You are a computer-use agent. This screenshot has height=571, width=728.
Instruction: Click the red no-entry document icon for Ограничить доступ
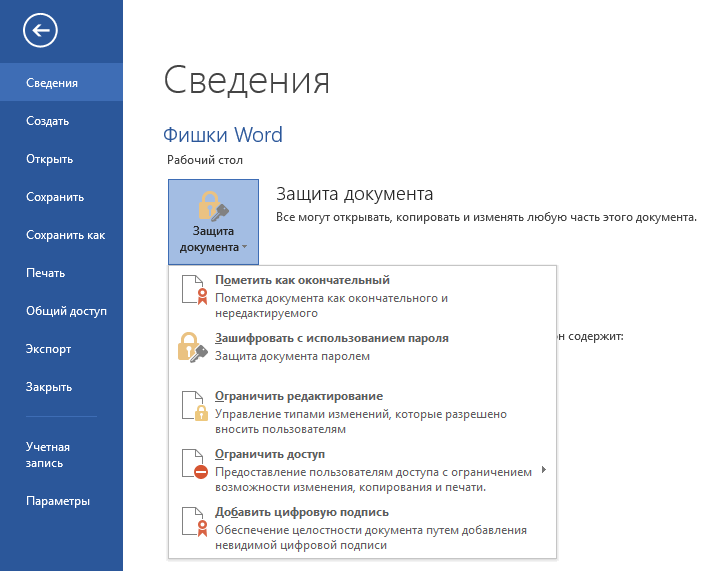tap(195, 464)
